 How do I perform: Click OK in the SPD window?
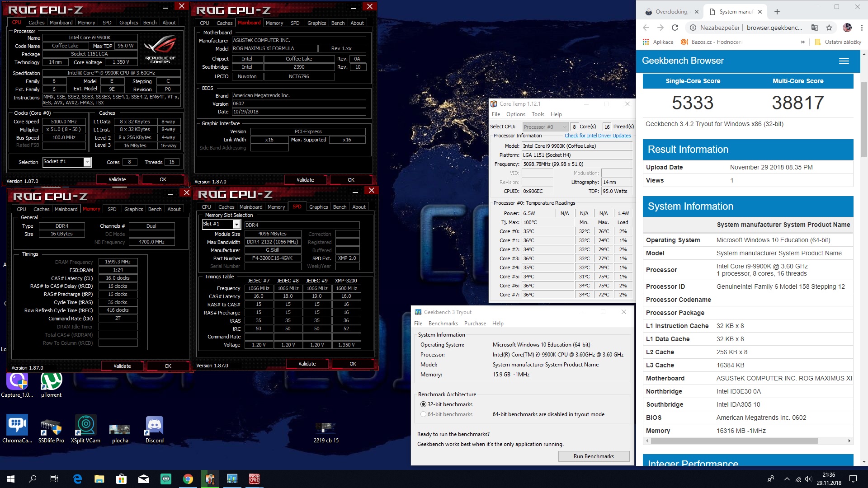[x=353, y=364]
